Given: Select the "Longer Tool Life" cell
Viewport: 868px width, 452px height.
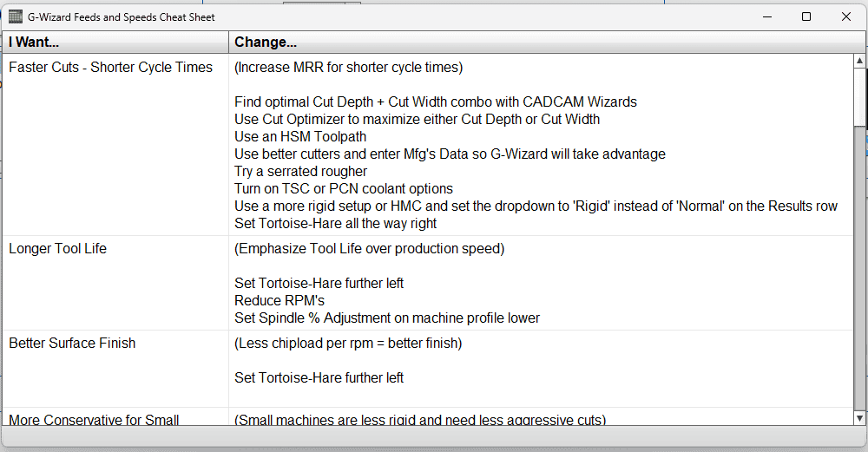Looking at the screenshot, I should 57,249.
